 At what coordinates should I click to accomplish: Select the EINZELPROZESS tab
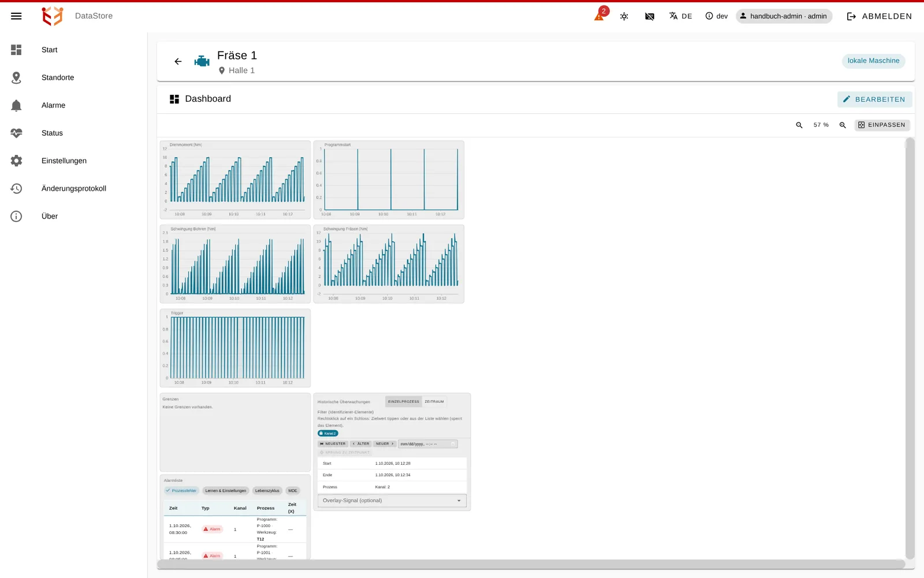pyautogui.click(x=404, y=402)
